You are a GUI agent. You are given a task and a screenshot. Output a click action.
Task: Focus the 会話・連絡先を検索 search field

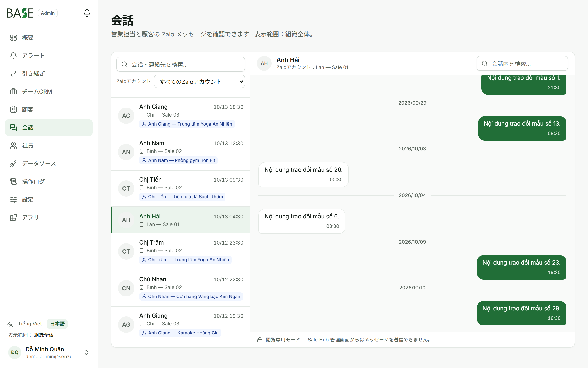point(180,64)
